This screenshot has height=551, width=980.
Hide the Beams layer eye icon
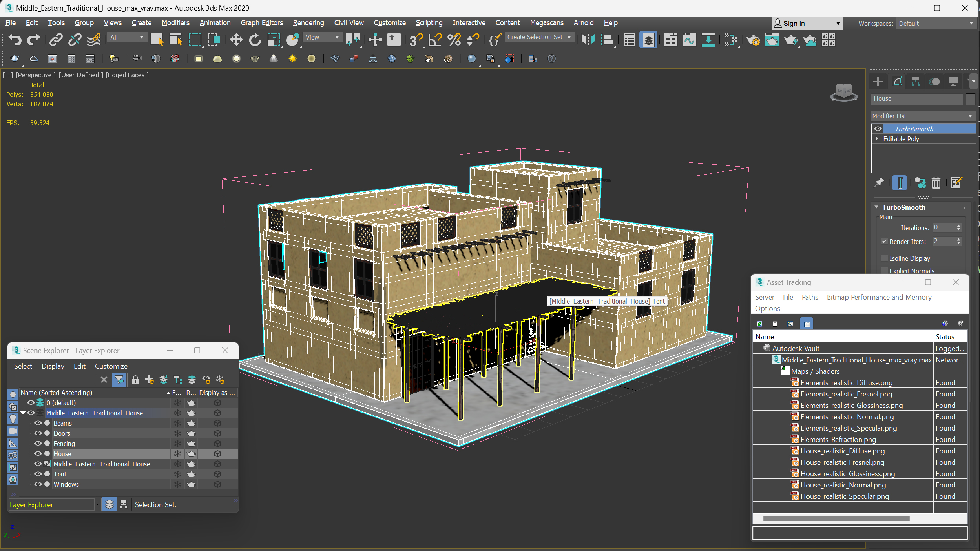(x=38, y=423)
